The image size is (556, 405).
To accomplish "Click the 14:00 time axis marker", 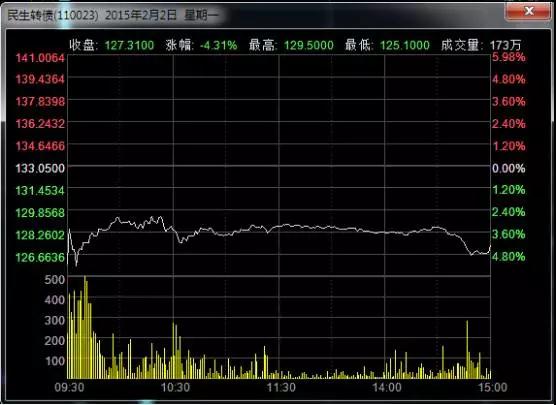I will [x=387, y=387].
